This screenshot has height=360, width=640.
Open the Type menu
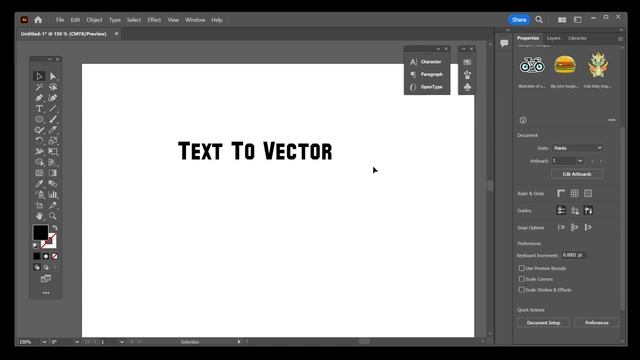[115, 20]
